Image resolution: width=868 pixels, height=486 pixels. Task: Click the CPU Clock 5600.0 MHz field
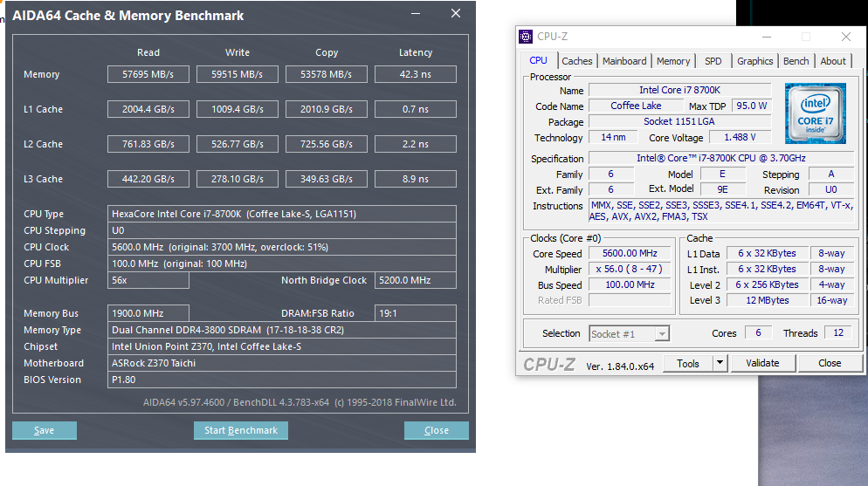(x=282, y=247)
